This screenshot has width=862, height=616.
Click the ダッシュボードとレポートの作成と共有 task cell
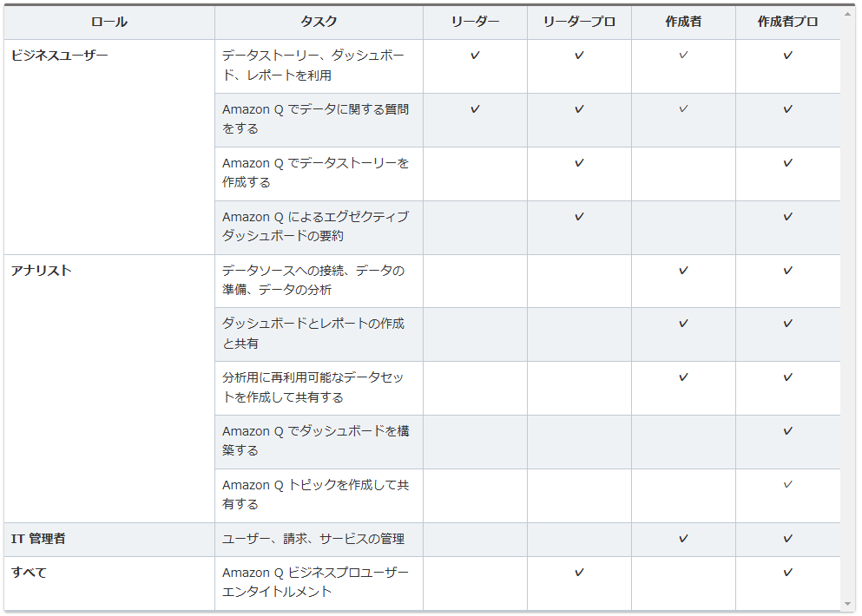pyautogui.click(x=313, y=333)
